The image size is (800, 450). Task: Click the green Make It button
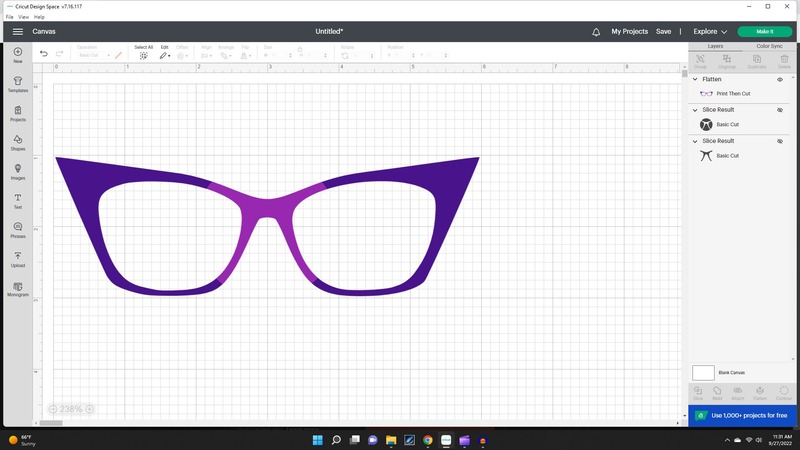tap(765, 32)
